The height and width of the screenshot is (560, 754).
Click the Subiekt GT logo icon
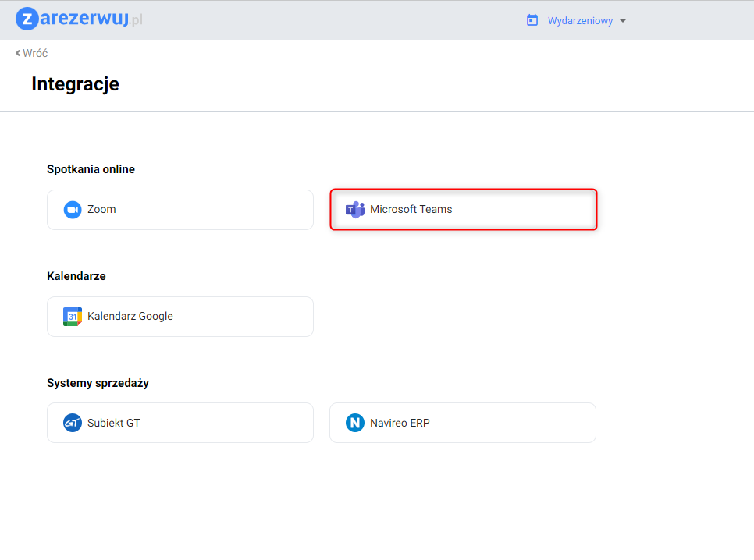(x=73, y=424)
